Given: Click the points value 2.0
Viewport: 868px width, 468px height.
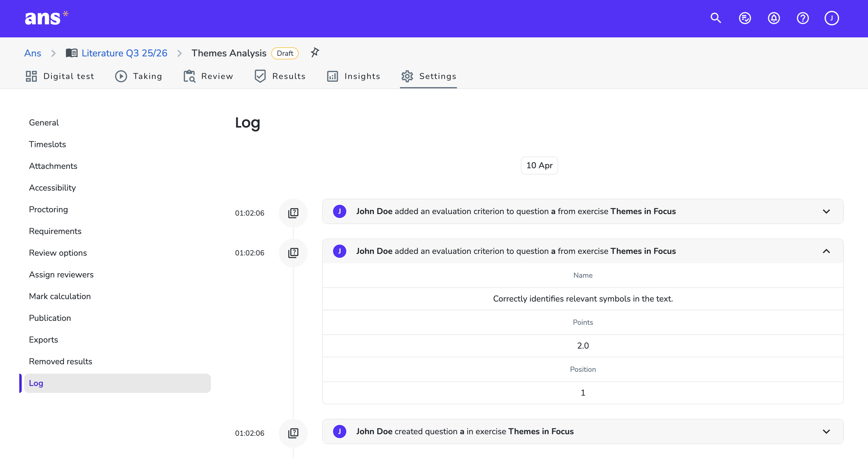Looking at the screenshot, I should coord(583,346).
